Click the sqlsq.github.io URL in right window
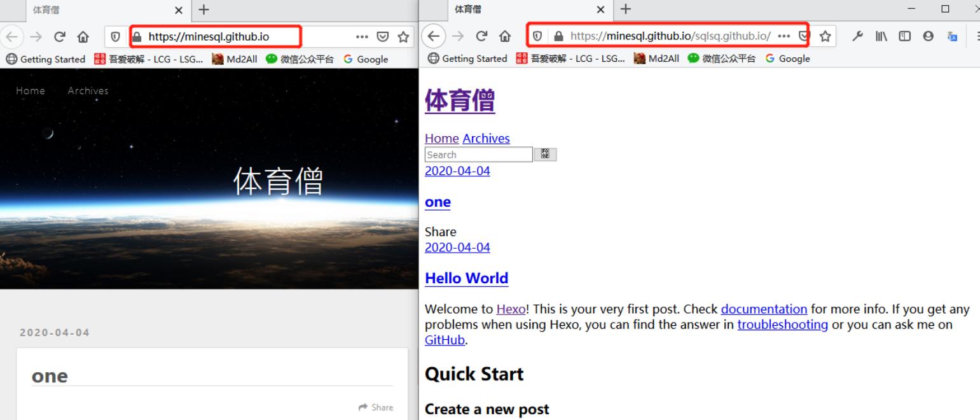This screenshot has height=420, width=980. 670,37
